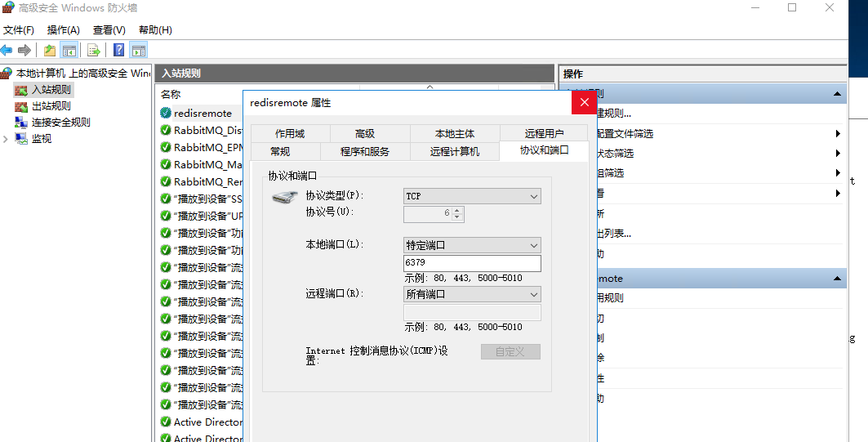Expand 状态筛选 submenu arrow
Viewport: 868px width, 442px height.
point(838,154)
